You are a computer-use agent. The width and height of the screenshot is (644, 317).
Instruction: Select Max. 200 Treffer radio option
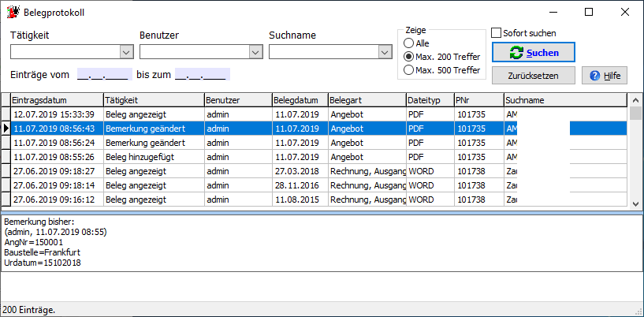[x=408, y=57]
